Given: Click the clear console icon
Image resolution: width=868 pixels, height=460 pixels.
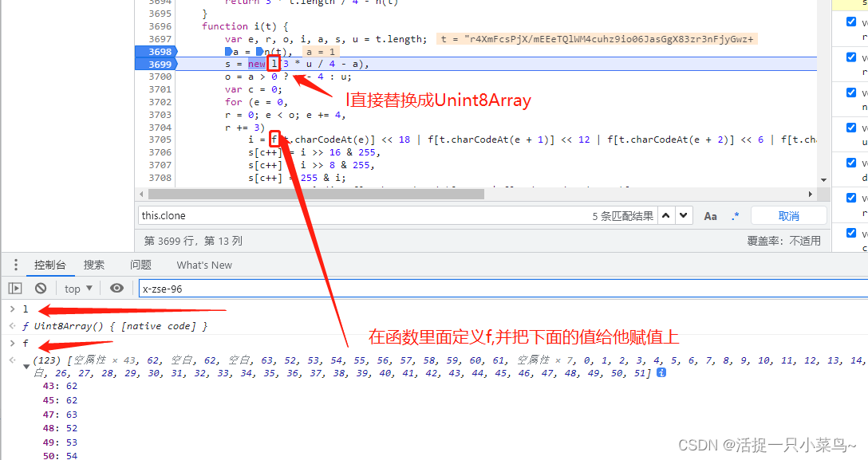Looking at the screenshot, I should (40, 289).
